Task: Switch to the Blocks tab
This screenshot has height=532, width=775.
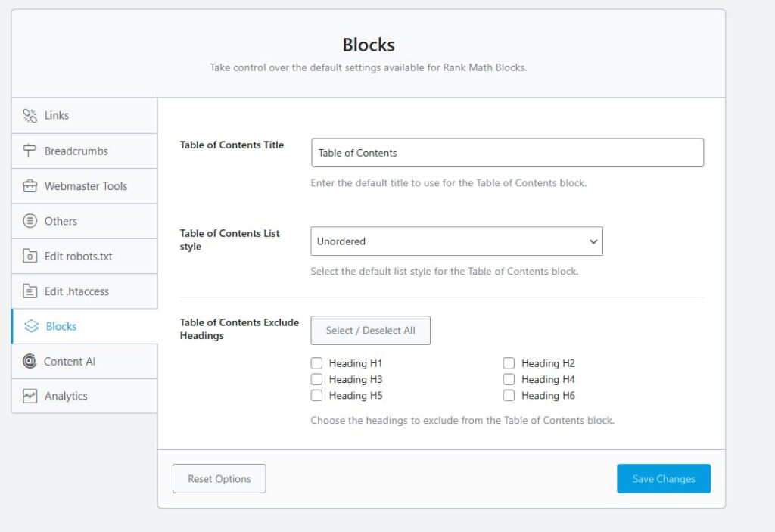Action: tap(61, 327)
